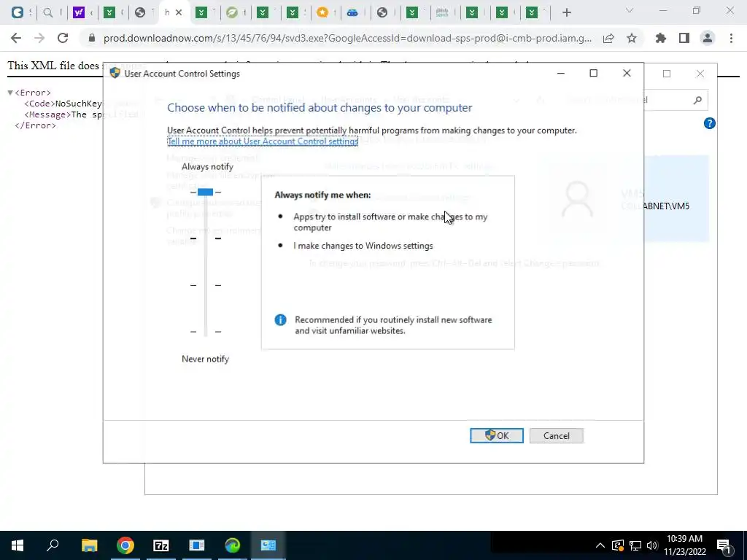Click the network icon in system tray
This screenshot has width=747, height=560.
[x=635, y=545]
